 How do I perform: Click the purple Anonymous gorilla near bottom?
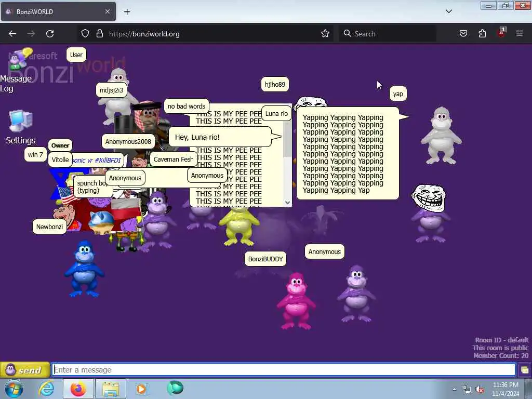click(x=356, y=294)
